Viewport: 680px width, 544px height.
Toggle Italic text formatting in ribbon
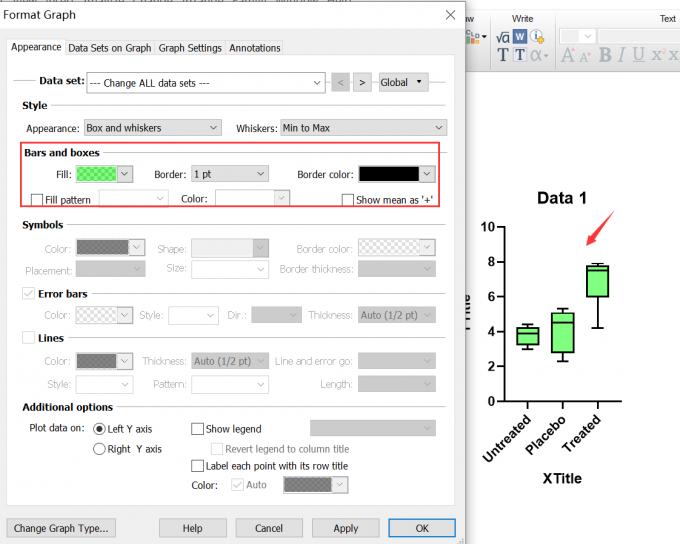point(622,55)
